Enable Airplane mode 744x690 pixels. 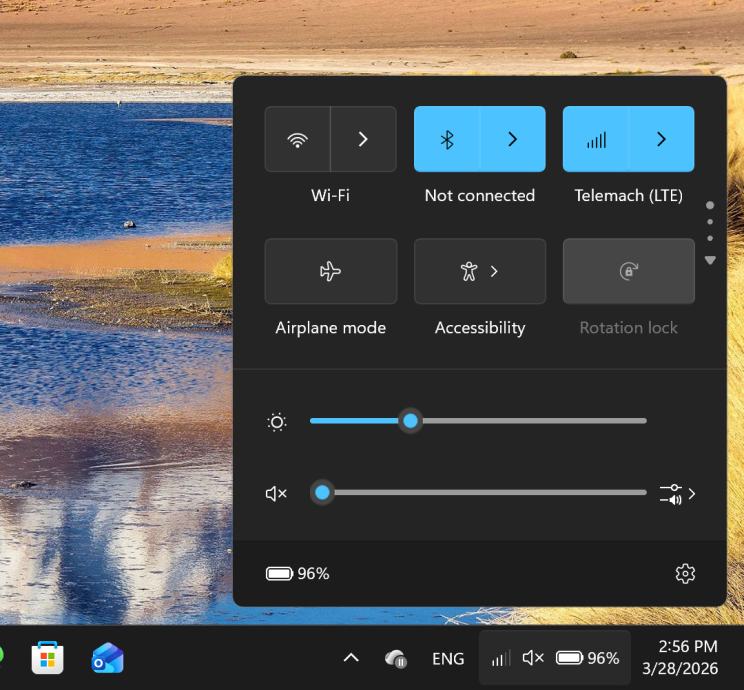[x=330, y=271]
